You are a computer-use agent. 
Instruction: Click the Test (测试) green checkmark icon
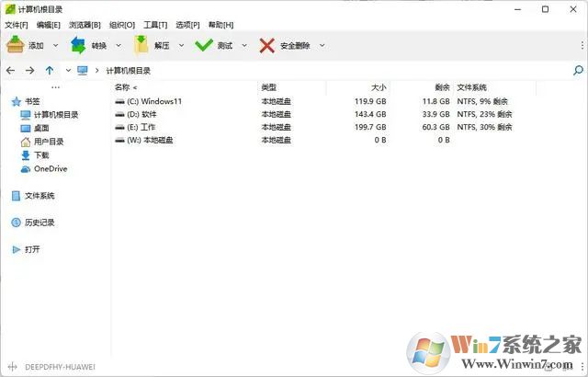[204, 45]
